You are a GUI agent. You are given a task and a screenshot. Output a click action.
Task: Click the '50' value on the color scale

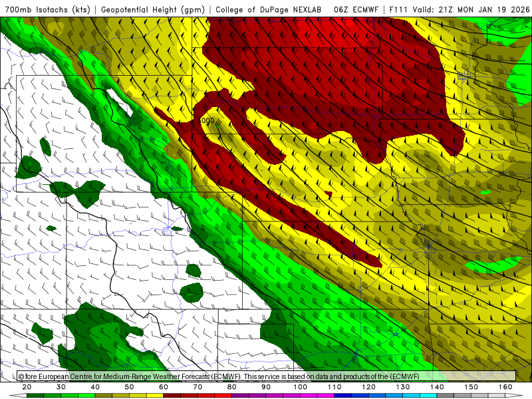pos(129,387)
